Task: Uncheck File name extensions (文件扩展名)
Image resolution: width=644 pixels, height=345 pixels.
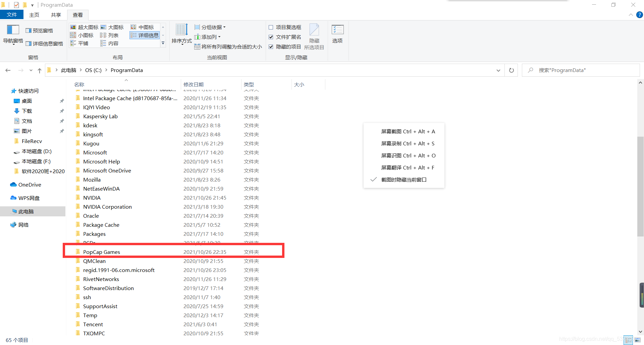Action: [285, 37]
